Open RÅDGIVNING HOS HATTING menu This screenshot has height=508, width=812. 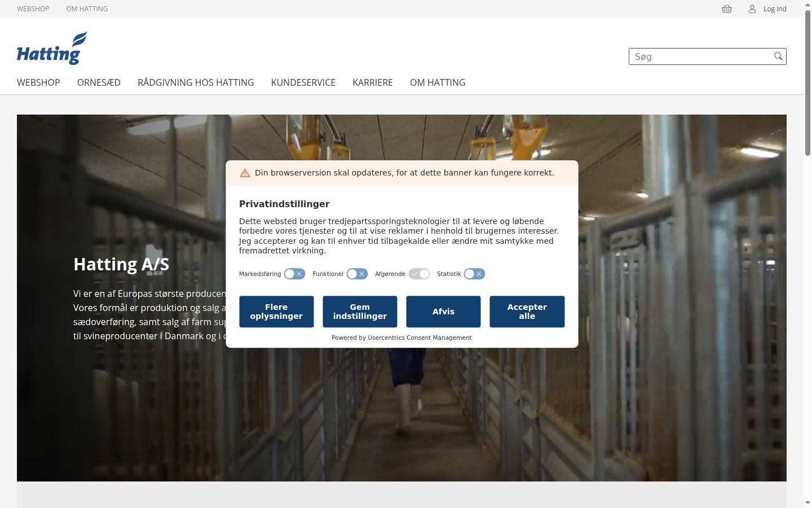point(196,82)
